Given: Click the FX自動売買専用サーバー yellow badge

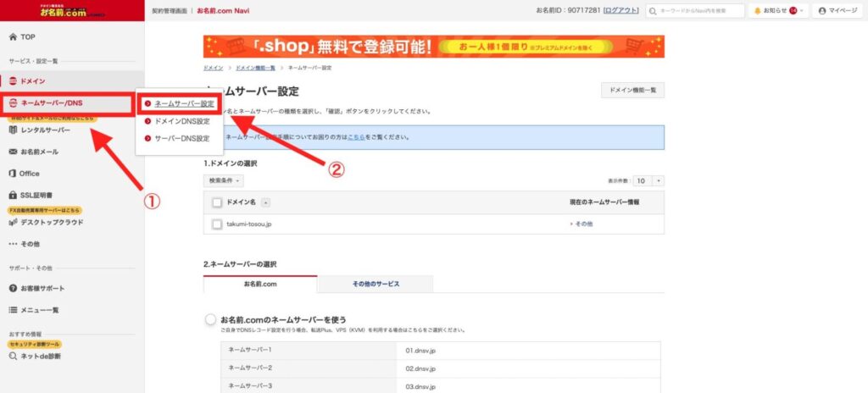Looking at the screenshot, I should (x=45, y=210).
